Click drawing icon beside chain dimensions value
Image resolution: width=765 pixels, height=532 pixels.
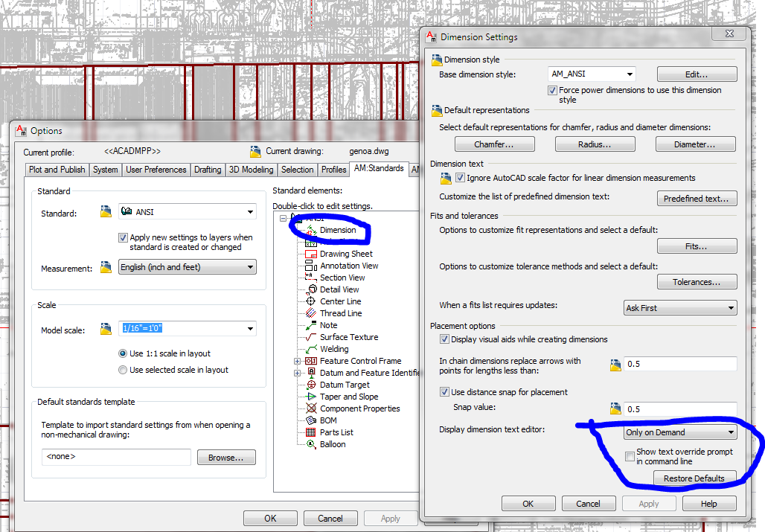point(615,365)
